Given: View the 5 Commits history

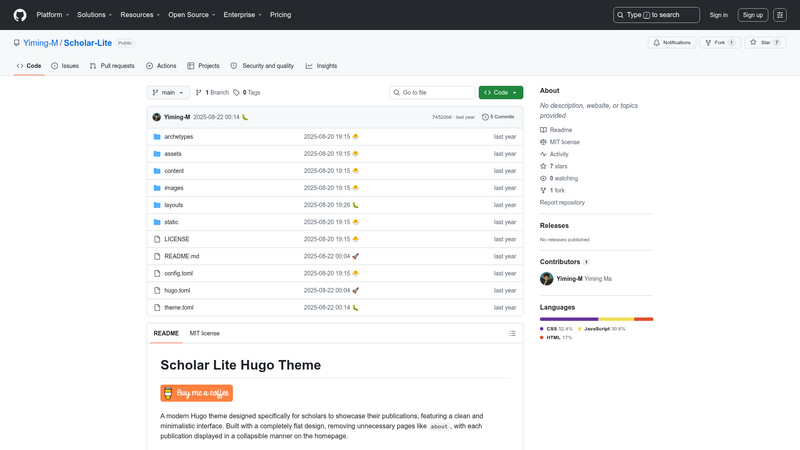Looking at the screenshot, I should [498, 117].
